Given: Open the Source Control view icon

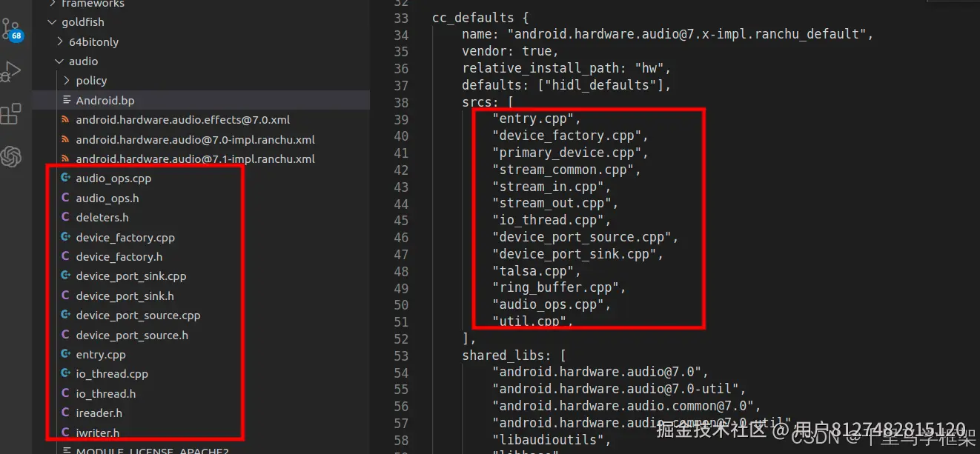Looking at the screenshot, I should (11, 30).
